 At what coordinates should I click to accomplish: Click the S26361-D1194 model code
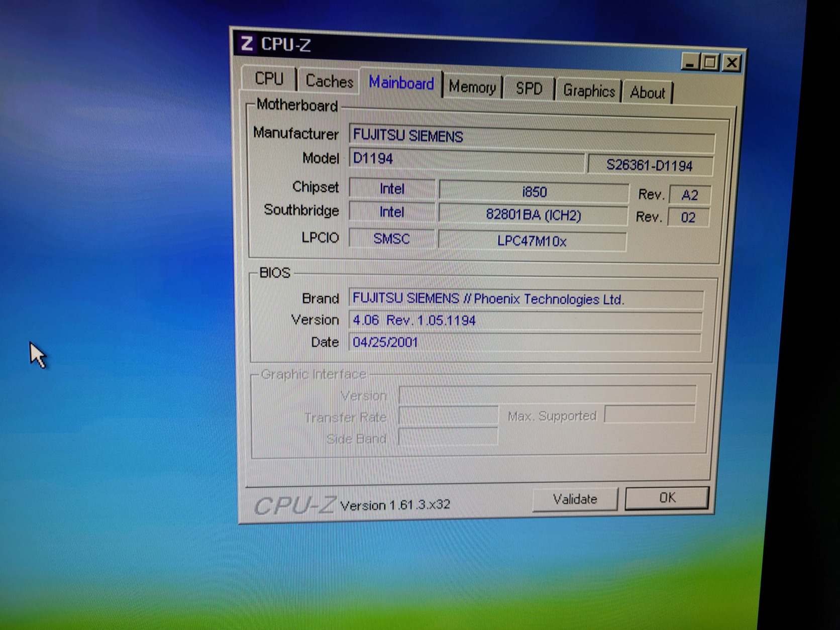(x=650, y=165)
